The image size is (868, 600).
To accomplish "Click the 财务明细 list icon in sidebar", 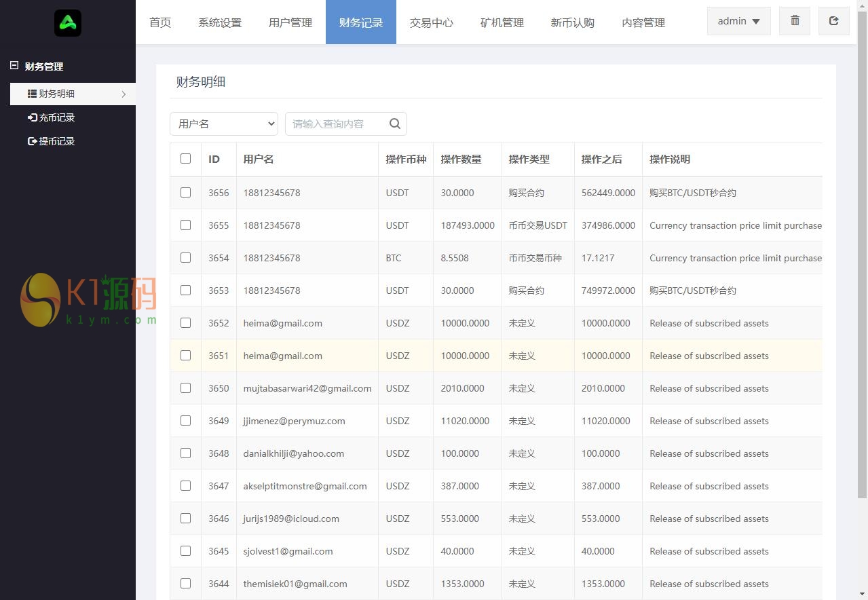I will click(32, 94).
